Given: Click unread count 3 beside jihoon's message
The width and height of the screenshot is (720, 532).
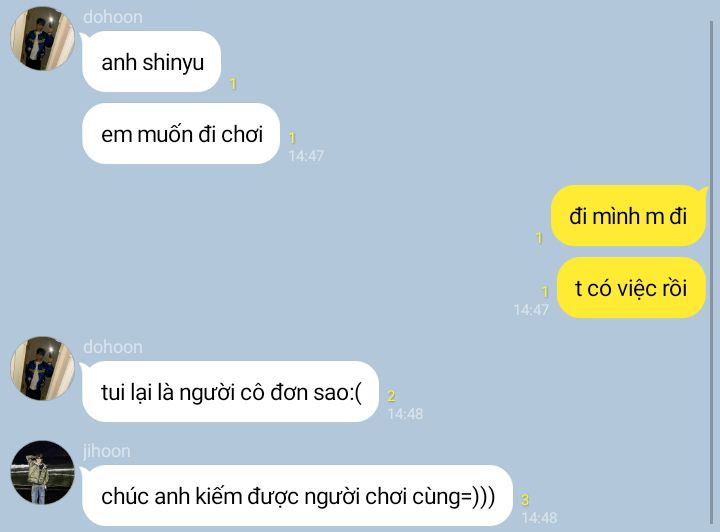Looking at the screenshot, I should pos(525,500).
